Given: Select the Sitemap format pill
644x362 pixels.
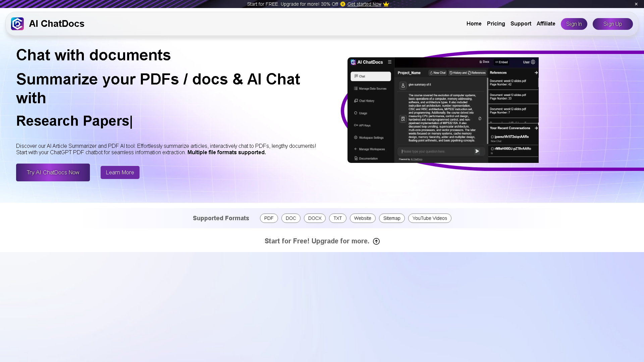Looking at the screenshot, I should click(x=392, y=218).
